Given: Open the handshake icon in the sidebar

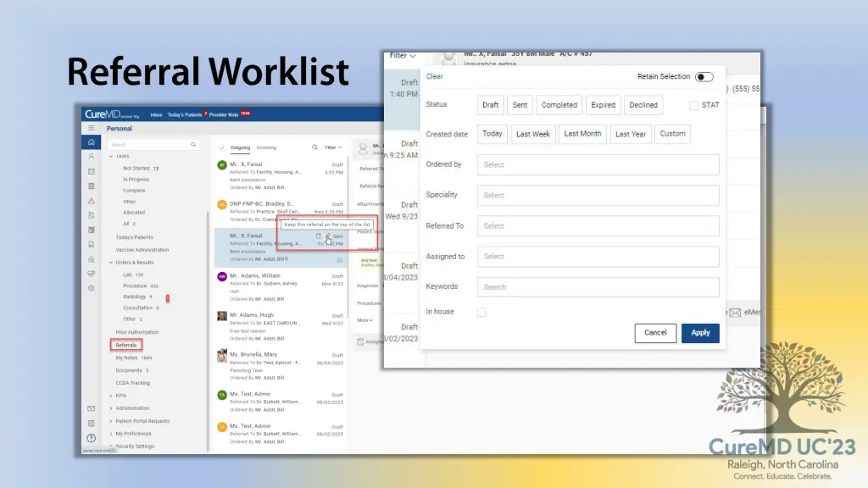Looking at the screenshot, I should point(92,274).
